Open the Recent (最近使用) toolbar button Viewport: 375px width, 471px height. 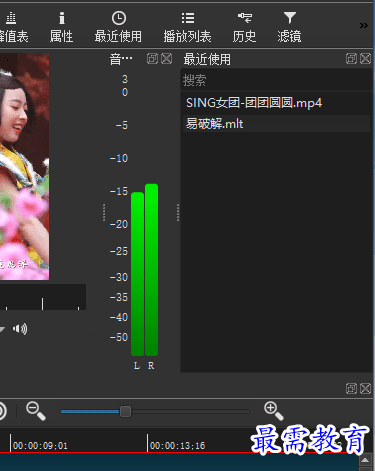click(118, 27)
